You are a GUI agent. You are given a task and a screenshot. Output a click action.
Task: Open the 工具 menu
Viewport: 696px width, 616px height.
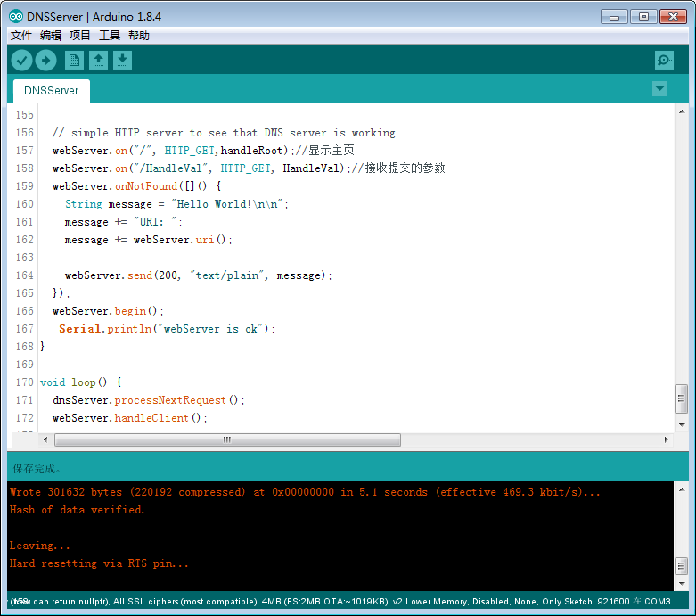tap(110, 36)
